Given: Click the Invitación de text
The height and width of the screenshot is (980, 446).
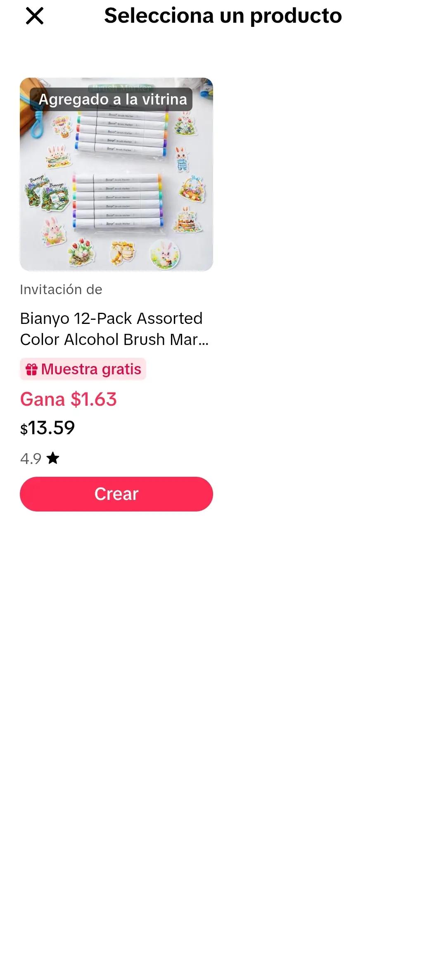Looking at the screenshot, I should [61, 290].
